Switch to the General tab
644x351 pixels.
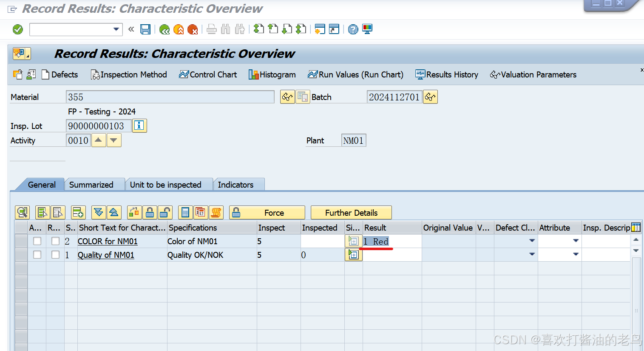[42, 185]
